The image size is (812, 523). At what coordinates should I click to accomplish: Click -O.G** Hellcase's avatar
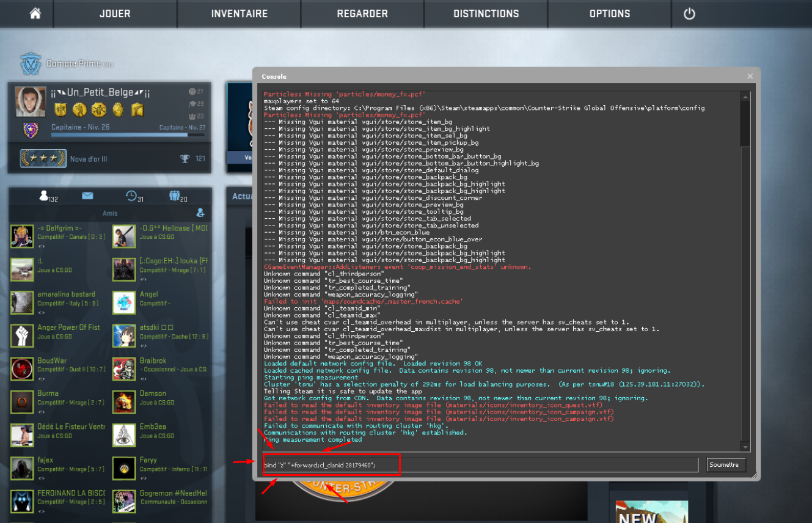(124, 236)
